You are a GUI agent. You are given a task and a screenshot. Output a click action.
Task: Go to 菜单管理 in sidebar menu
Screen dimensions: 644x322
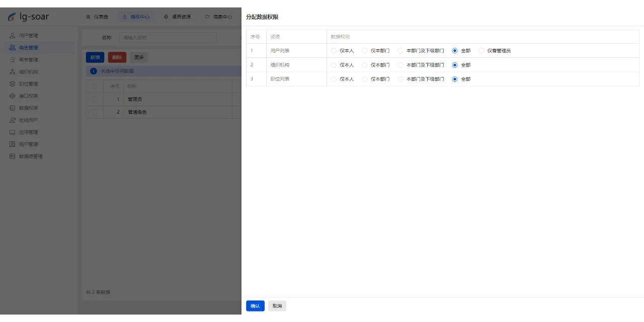(39, 60)
